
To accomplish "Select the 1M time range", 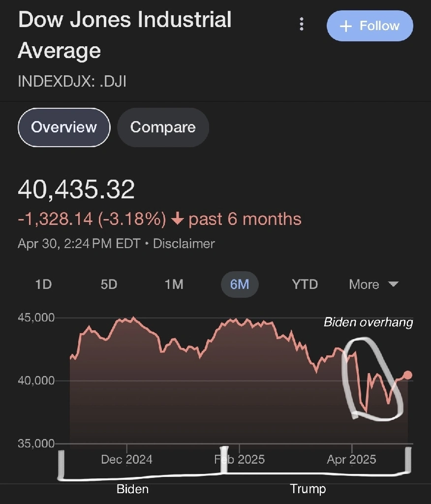I will coord(174,284).
